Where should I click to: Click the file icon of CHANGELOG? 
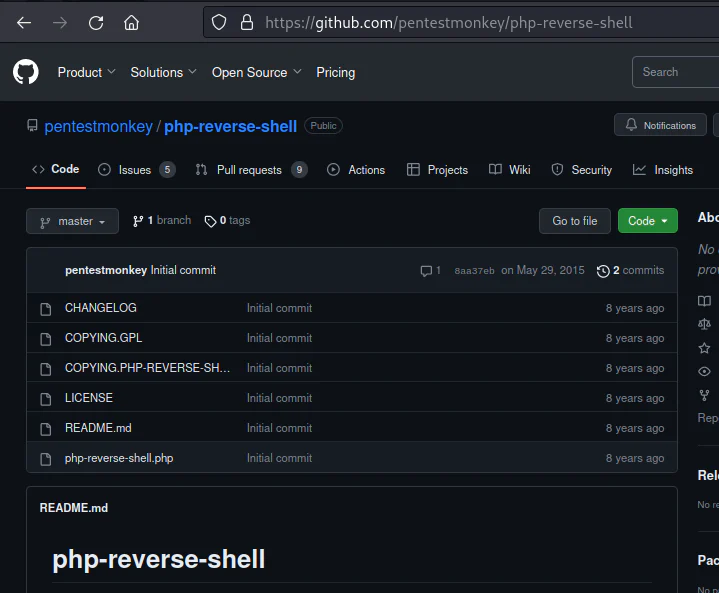(x=45, y=309)
